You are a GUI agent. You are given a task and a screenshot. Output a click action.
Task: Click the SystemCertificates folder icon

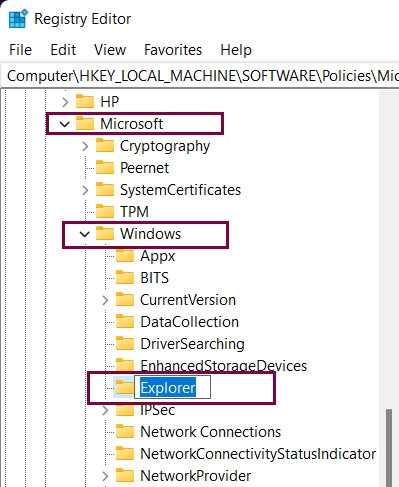click(x=105, y=189)
